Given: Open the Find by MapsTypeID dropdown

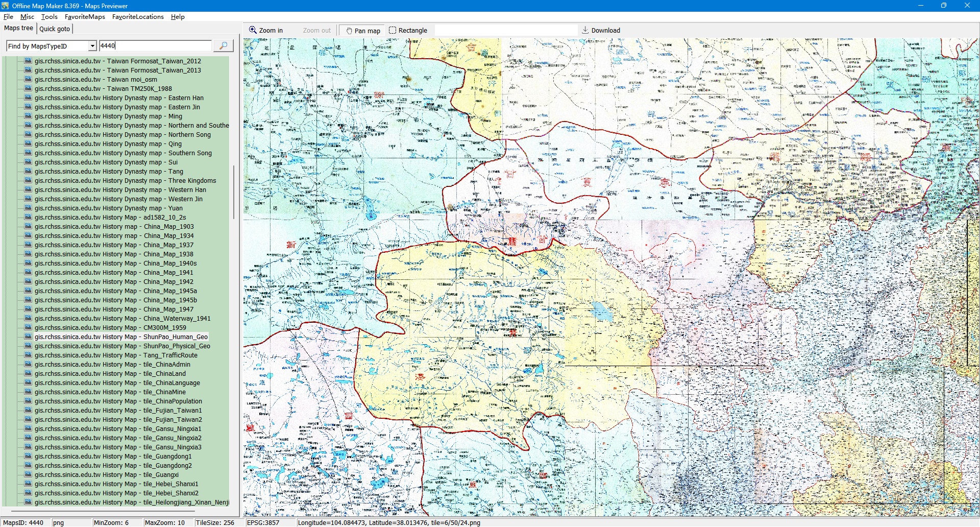Looking at the screenshot, I should point(92,46).
